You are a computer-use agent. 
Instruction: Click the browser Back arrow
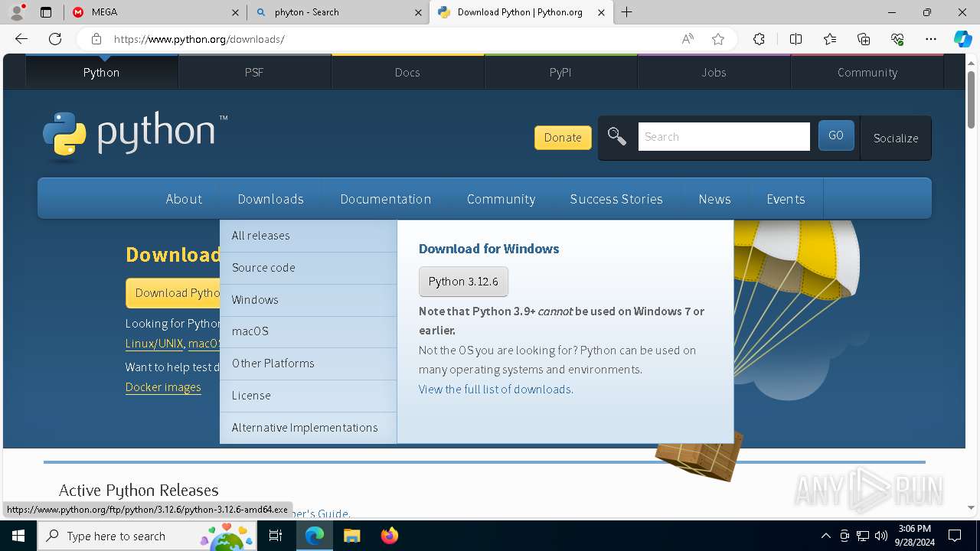(x=21, y=39)
